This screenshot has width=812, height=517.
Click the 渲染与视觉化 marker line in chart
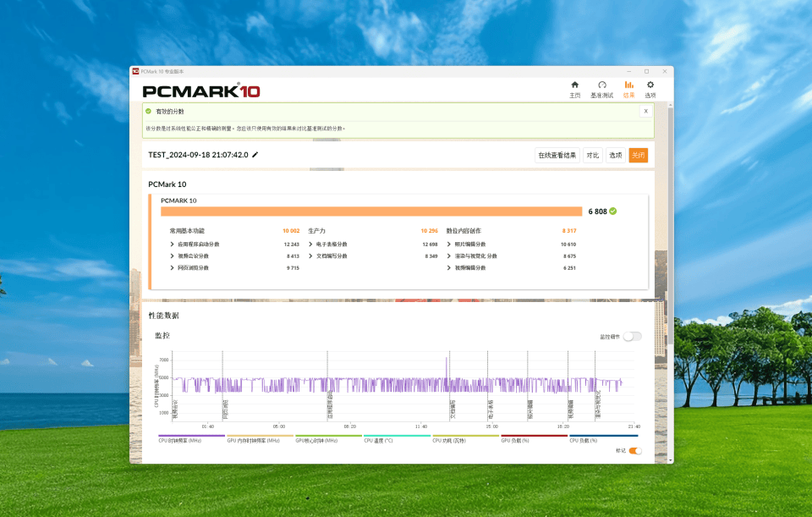tap(595, 386)
